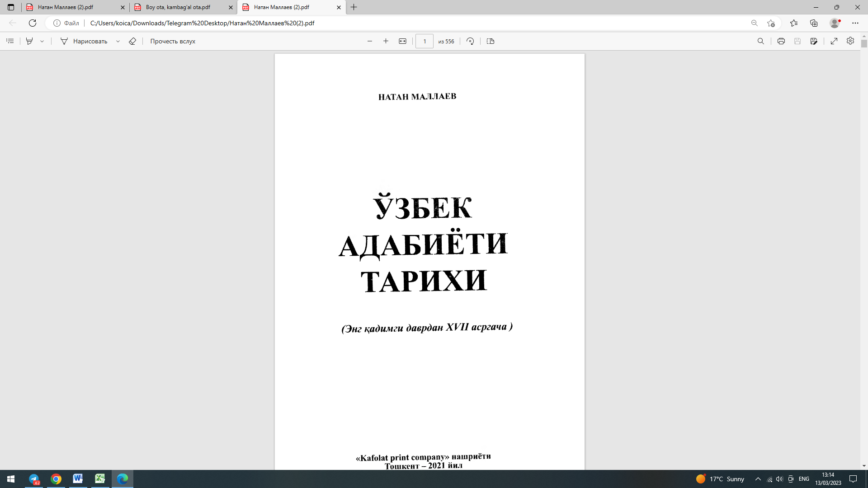Enter full screen mode
868x488 pixels.
[834, 41]
